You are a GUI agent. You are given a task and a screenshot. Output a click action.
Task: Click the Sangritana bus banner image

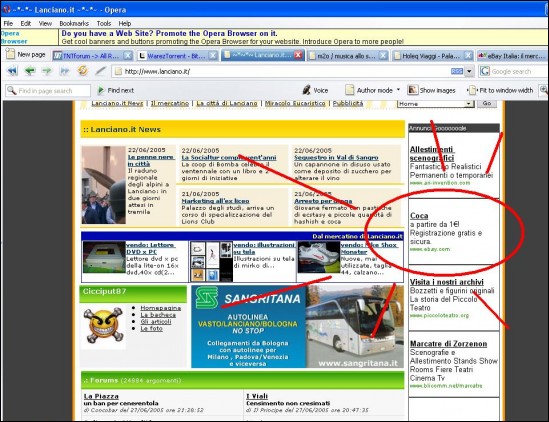[x=298, y=326]
